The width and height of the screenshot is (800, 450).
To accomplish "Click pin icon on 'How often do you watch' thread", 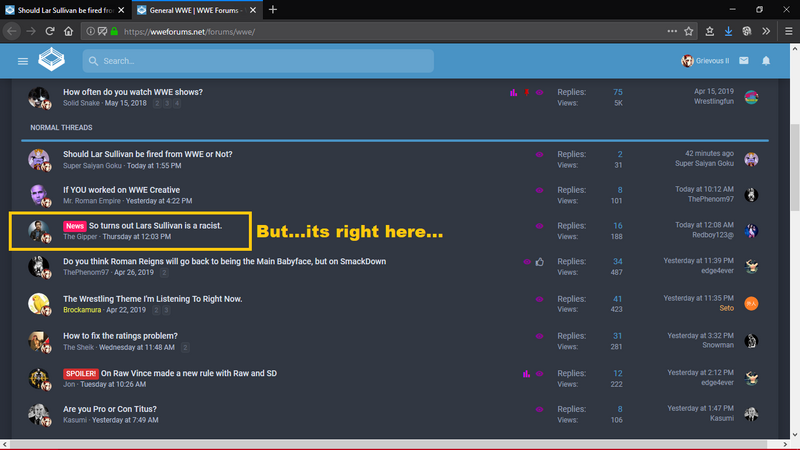I will click(x=527, y=92).
